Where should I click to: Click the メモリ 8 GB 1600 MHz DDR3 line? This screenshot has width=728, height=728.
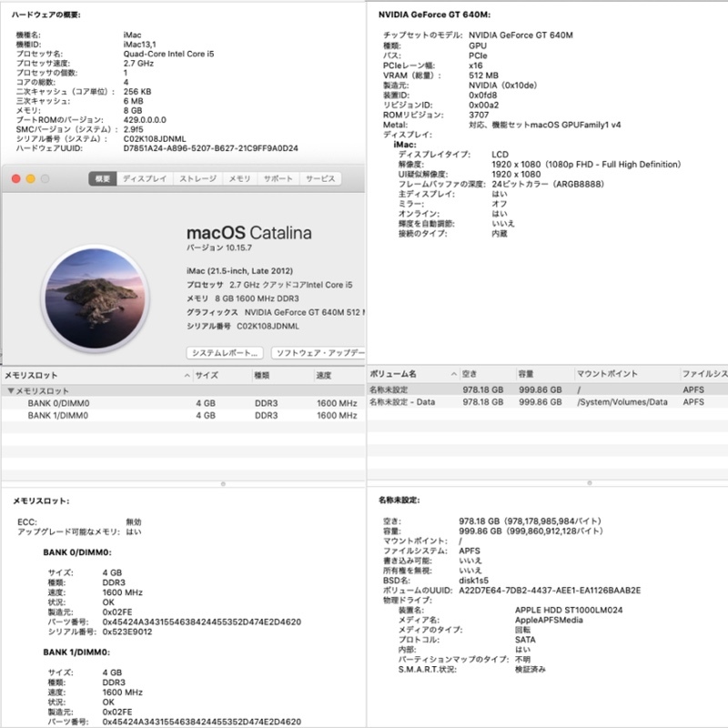(x=243, y=298)
